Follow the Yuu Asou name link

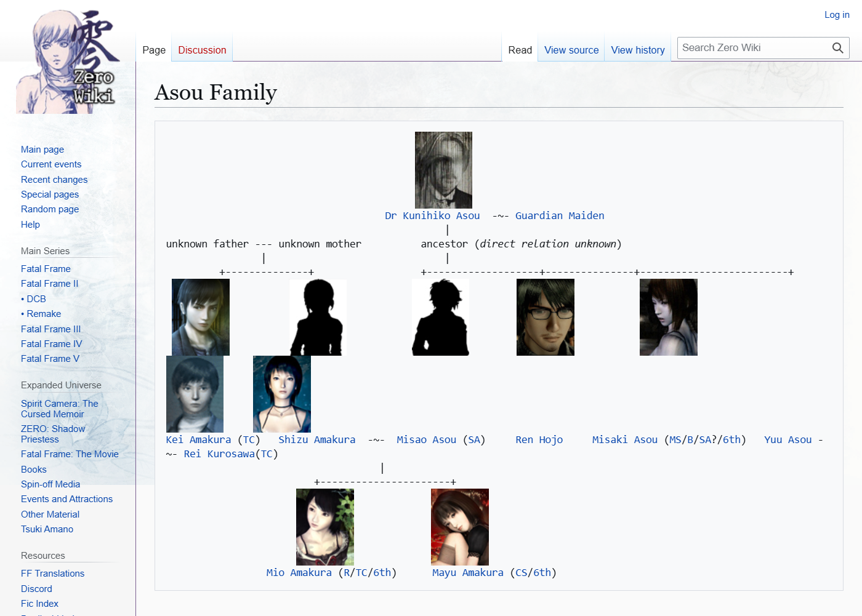click(788, 439)
